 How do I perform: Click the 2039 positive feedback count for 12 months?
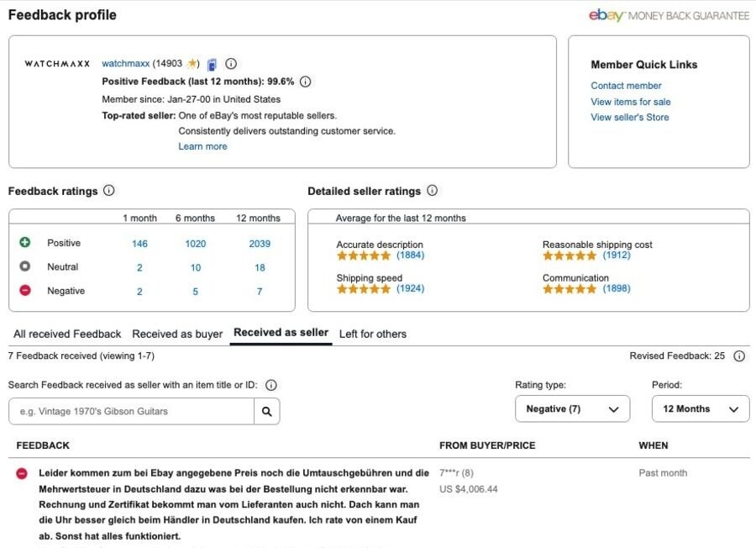click(259, 243)
